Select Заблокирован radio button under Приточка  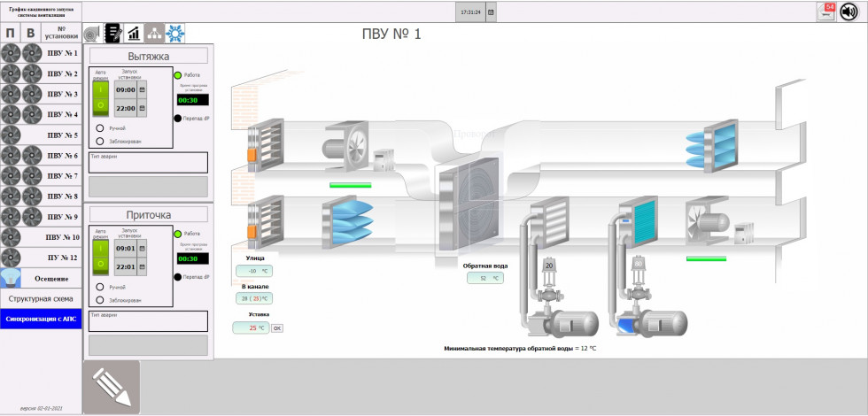click(x=100, y=300)
